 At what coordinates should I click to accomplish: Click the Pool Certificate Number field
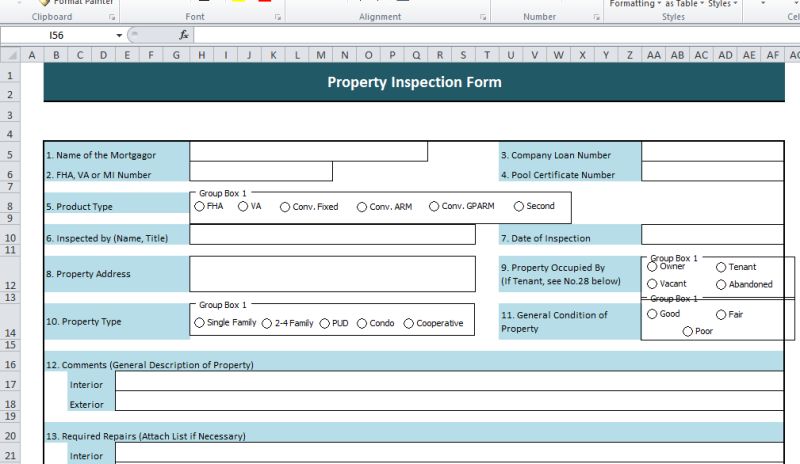[712, 171]
